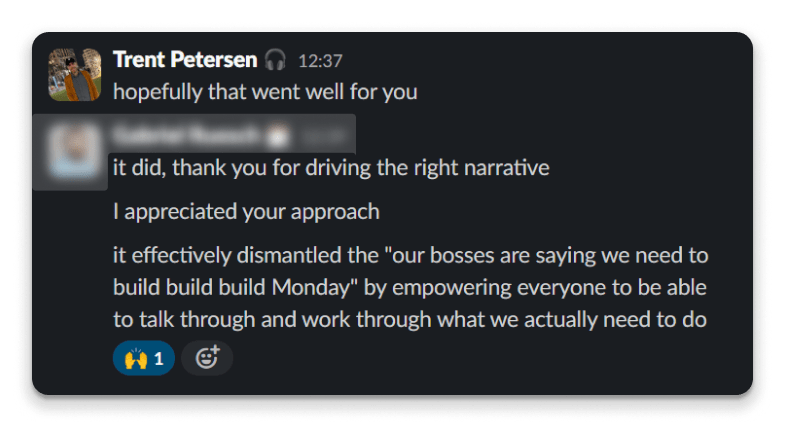This screenshot has height=427, width=785.
Task: Click the "it did, thank you" message
Action: (330, 168)
